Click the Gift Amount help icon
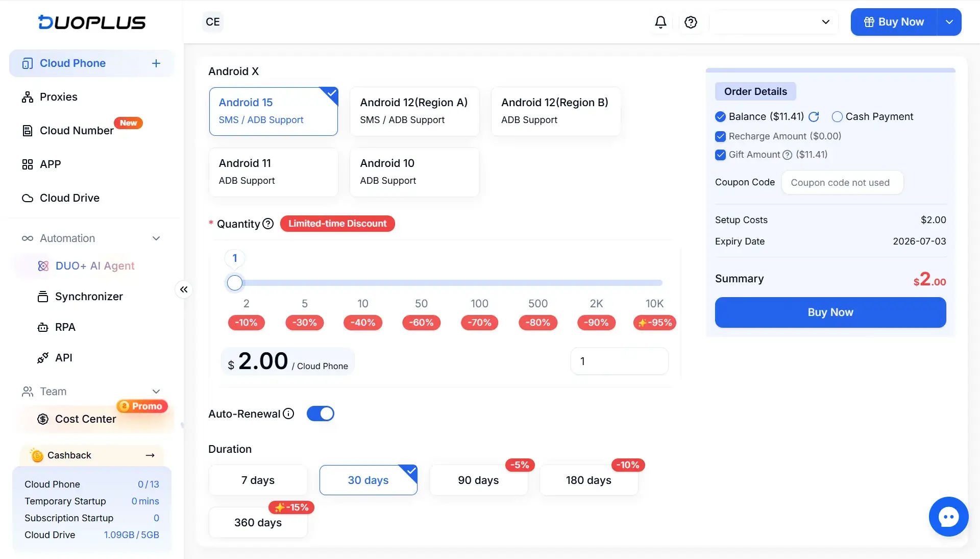Screen dimensions: 980x559 [x=787, y=155]
